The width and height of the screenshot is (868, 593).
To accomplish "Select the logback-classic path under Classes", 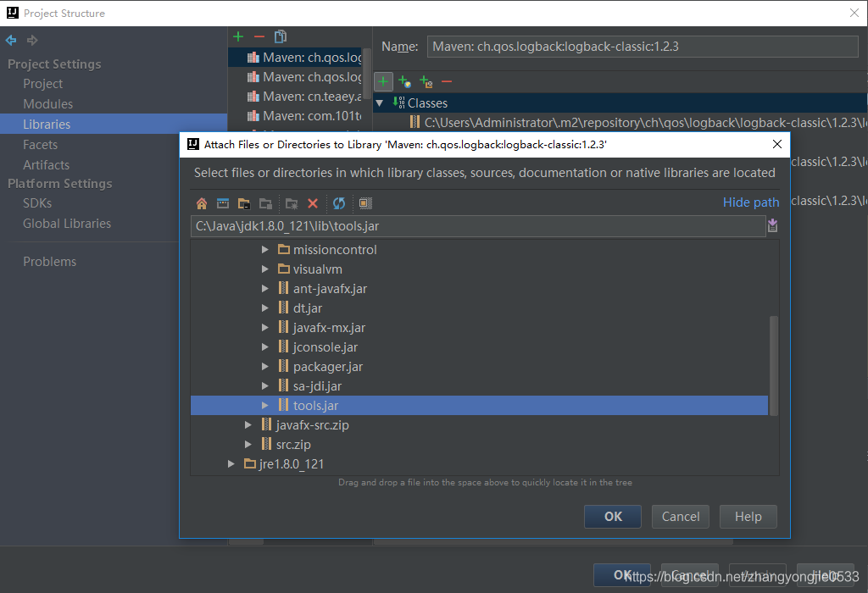I will (638, 123).
